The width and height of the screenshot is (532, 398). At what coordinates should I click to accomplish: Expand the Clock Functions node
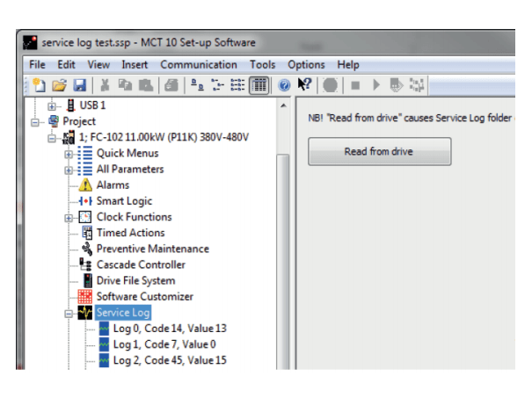(x=69, y=217)
